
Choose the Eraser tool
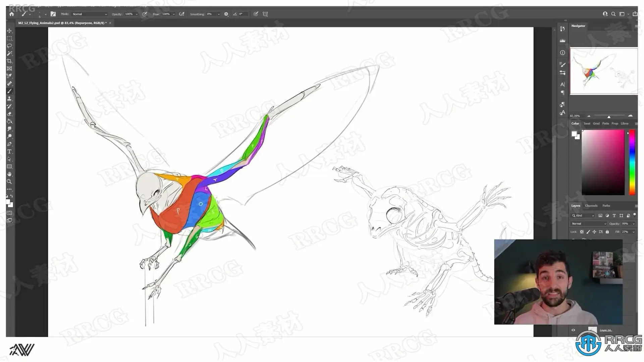click(x=9, y=114)
